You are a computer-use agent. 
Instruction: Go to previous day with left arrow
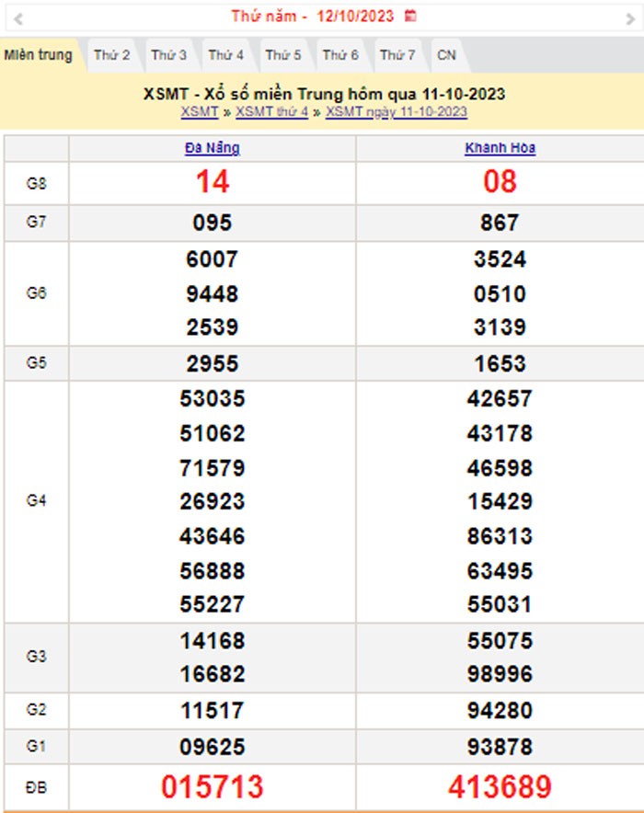tap(18, 18)
